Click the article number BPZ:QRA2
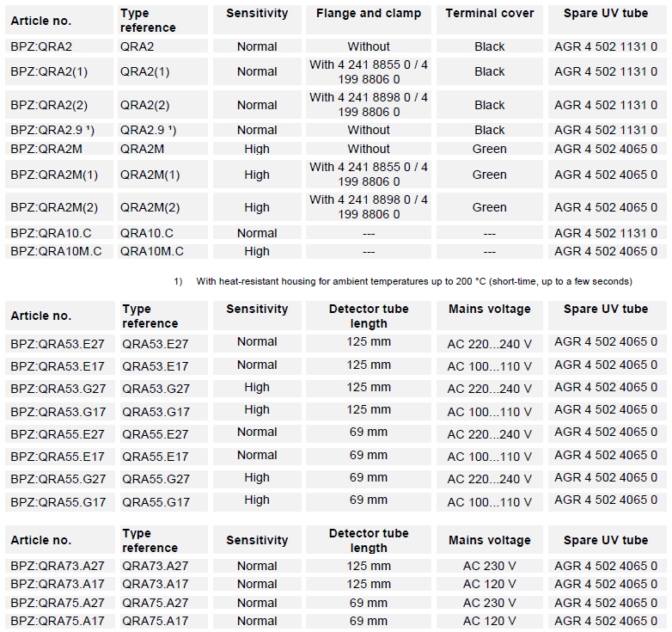The height and width of the screenshot is (632, 672). [41, 46]
